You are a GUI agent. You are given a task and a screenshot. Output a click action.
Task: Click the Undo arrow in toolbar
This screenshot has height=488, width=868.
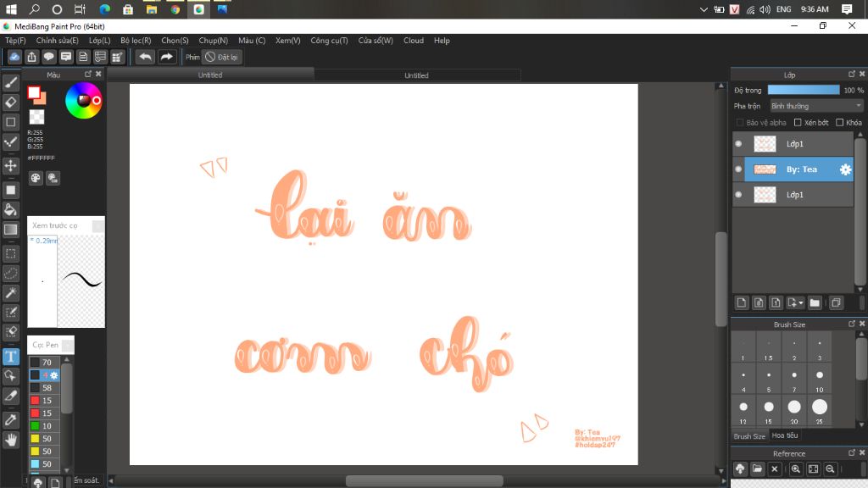coord(145,57)
